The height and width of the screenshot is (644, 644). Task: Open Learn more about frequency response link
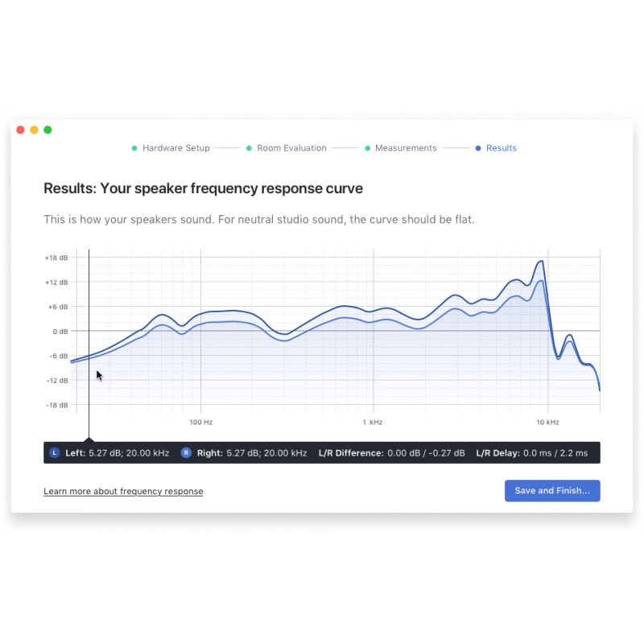123,491
